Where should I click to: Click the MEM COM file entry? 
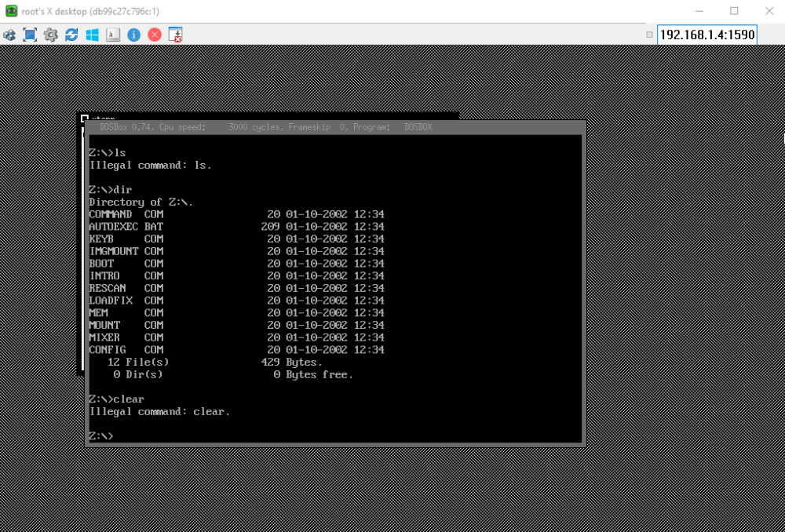tap(237, 313)
